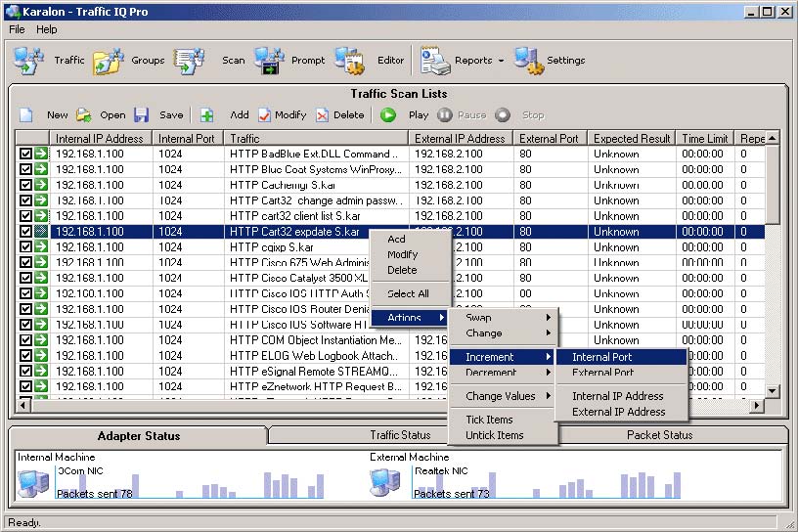This screenshot has width=798, height=532.
Task: Toggle the Cart32 change admin row checkbox
Action: click(x=25, y=200)
